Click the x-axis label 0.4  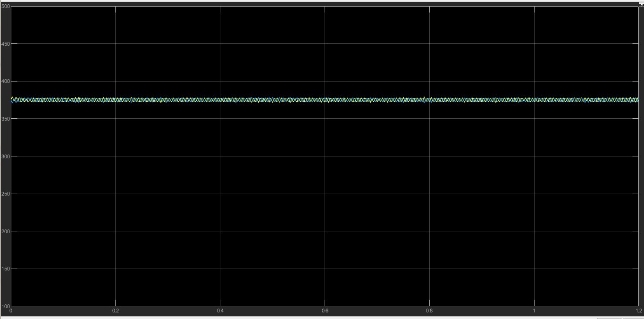point(220,311)
